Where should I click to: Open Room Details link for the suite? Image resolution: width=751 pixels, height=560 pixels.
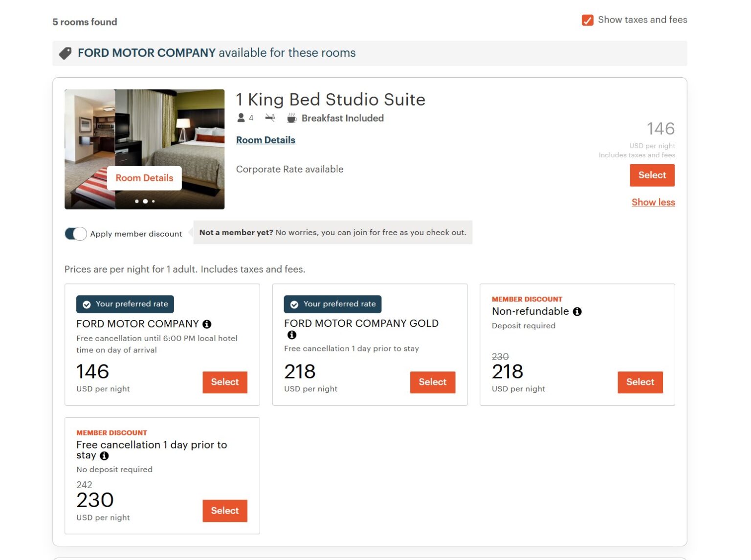[x=265, y=140]
